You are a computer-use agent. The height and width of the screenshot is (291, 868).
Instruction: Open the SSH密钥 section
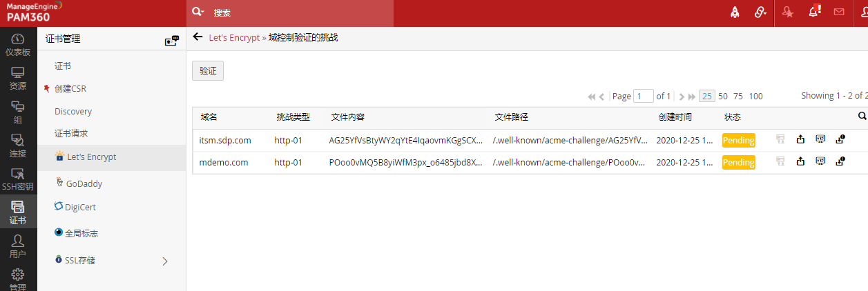18,179
